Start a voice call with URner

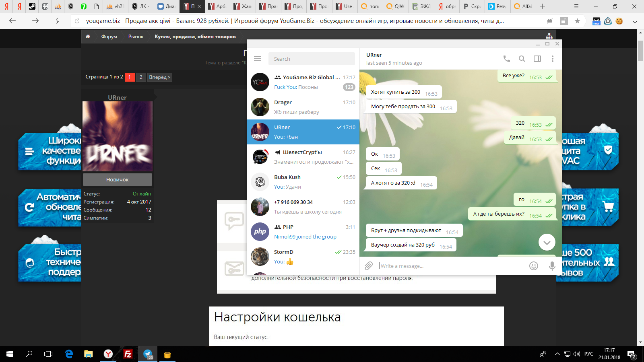click(506, 58)
